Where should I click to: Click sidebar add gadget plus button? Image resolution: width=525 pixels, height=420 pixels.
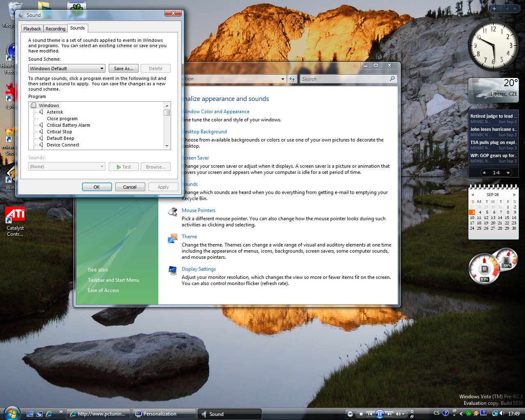pos(494,9)
